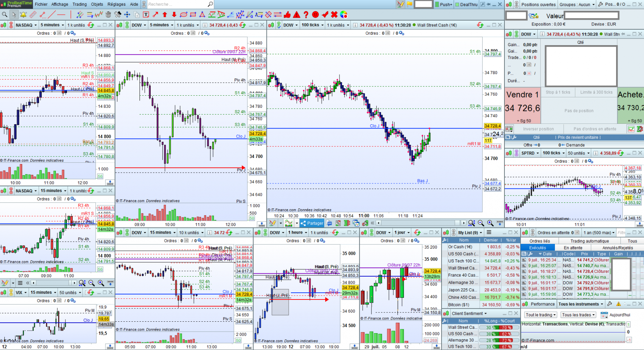Click the Vendre sell button
The image size is (644, 350).
(522, 106)
